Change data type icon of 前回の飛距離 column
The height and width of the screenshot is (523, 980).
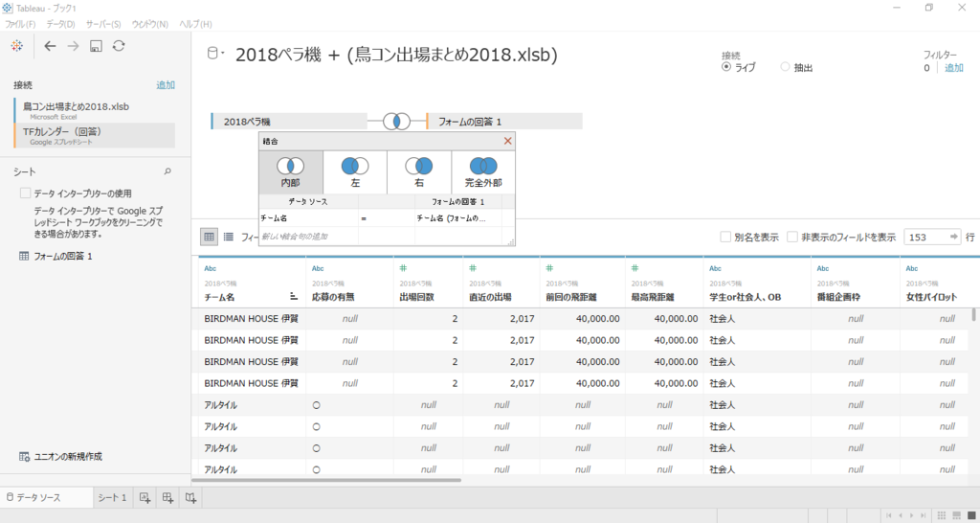point(550,268)
